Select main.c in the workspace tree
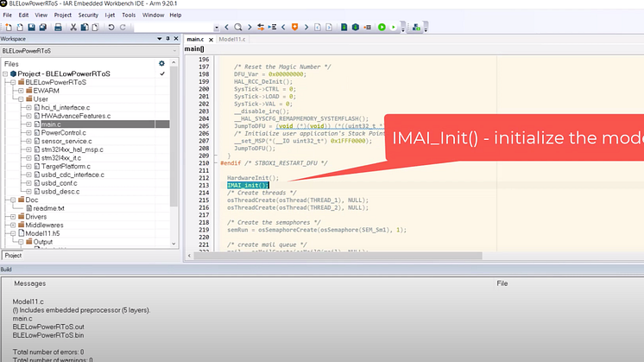Image resolution: width=644 pixels, height=362 pixels. (51, 124)
